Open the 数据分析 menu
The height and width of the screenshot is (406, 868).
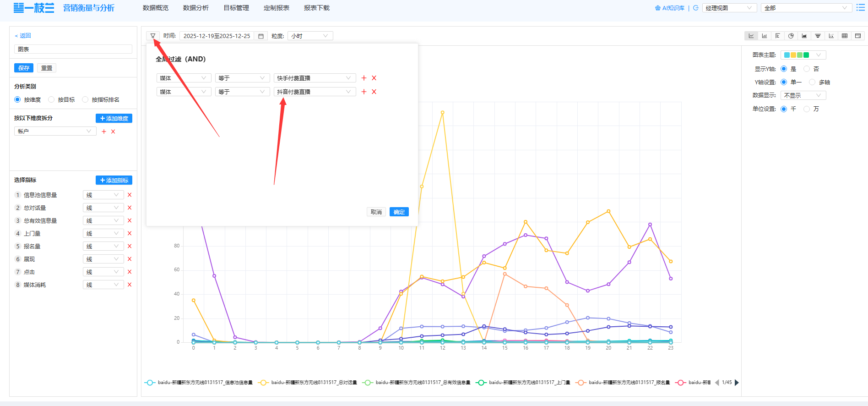point(195,8)
